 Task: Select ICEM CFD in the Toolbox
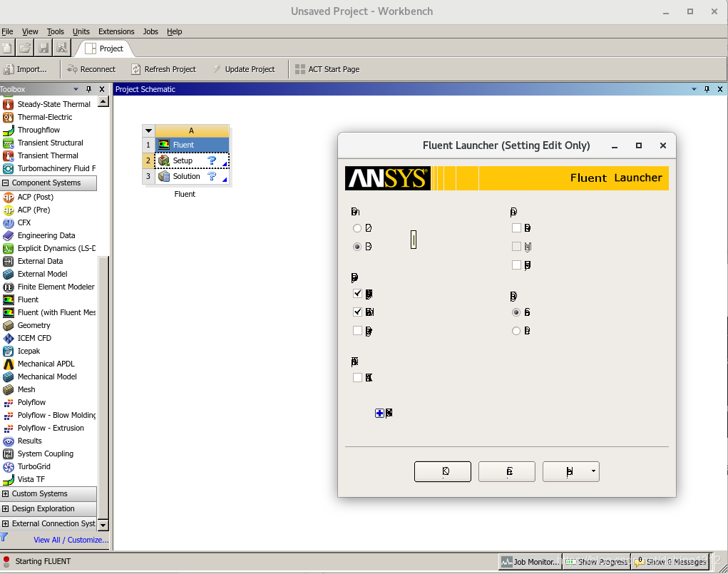coord(34,338)
